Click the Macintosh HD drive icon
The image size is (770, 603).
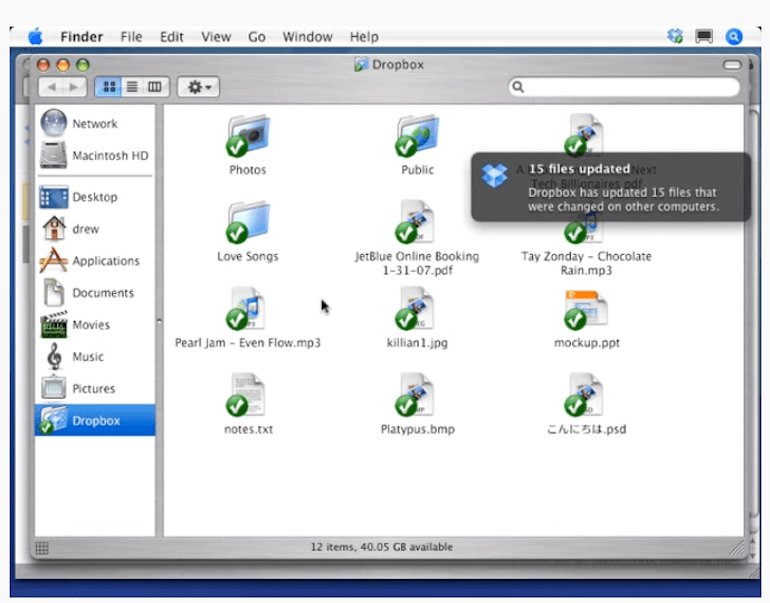click(54, 155)
